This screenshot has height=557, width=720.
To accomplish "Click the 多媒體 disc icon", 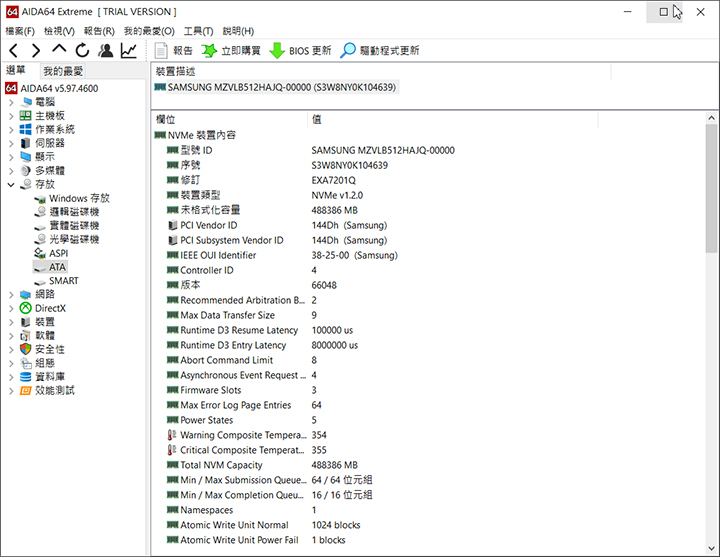I will tap(26, 170).
